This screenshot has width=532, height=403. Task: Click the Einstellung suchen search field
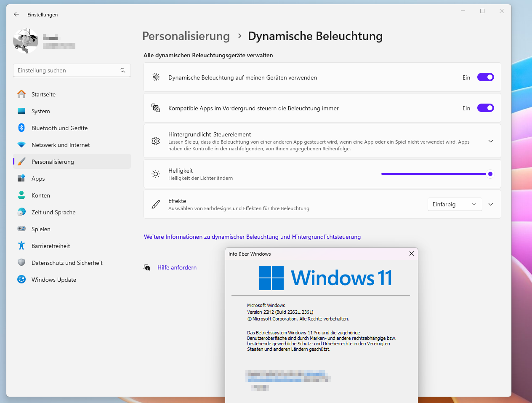point(72,70)
